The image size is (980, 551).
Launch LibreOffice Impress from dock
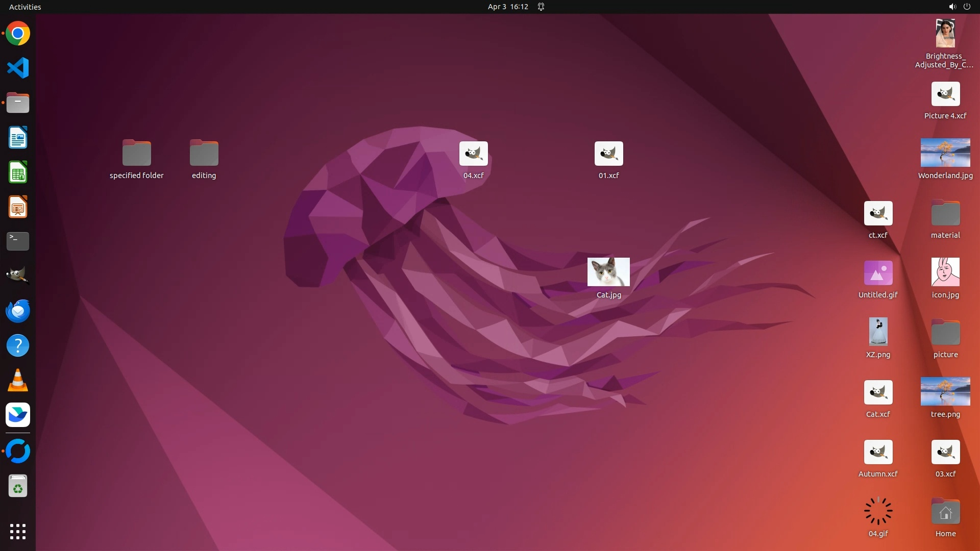click(18, 207)
